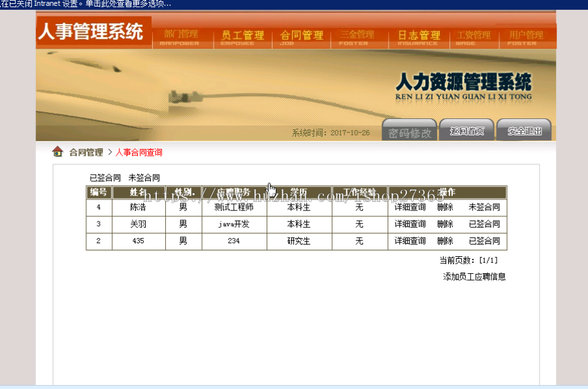Image resolution: width=588 pixels, height=389 pixels.
Task: Select the 234 position cell
Action: 234,241
